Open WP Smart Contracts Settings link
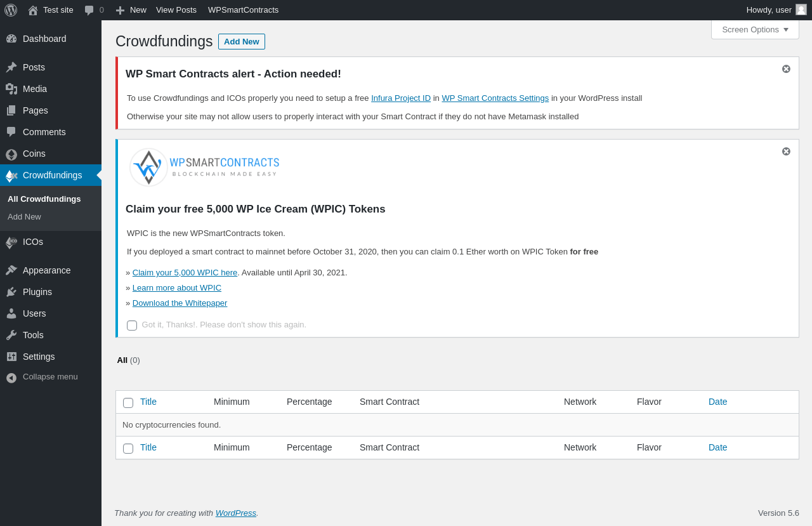Viewport: 812px width, 526px height. click(495, 98)
